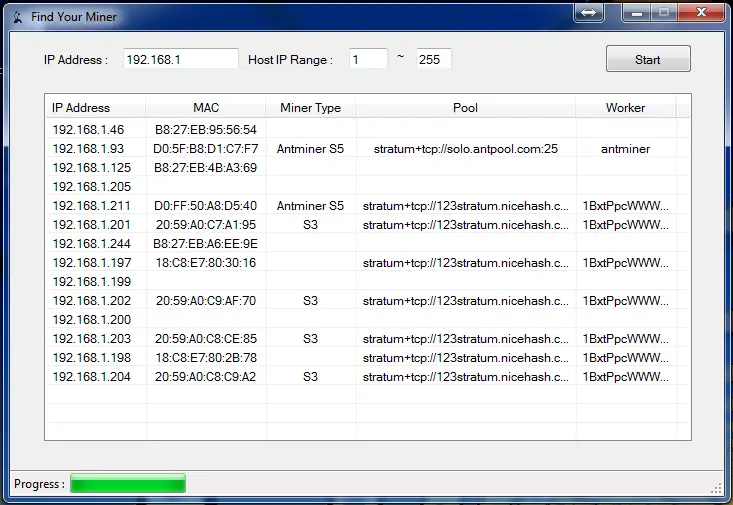Screen dimensions: 733x505
Task: Click the Find Your Miner app icon
Action: click(16, 17)
